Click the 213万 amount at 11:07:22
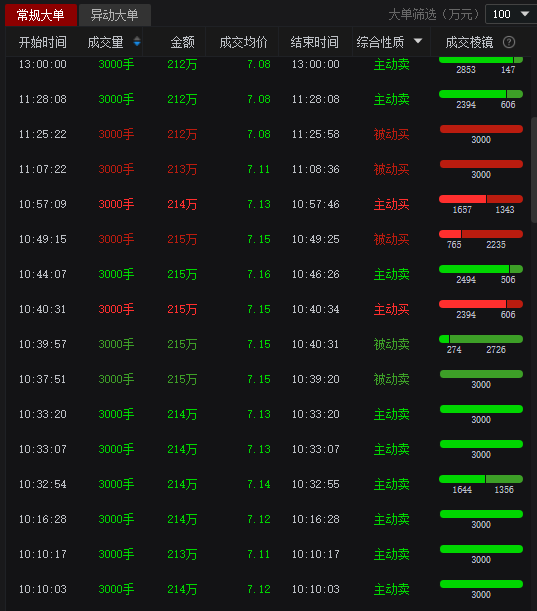The width and height of the screenshot is (537, 611). point(182,170)
